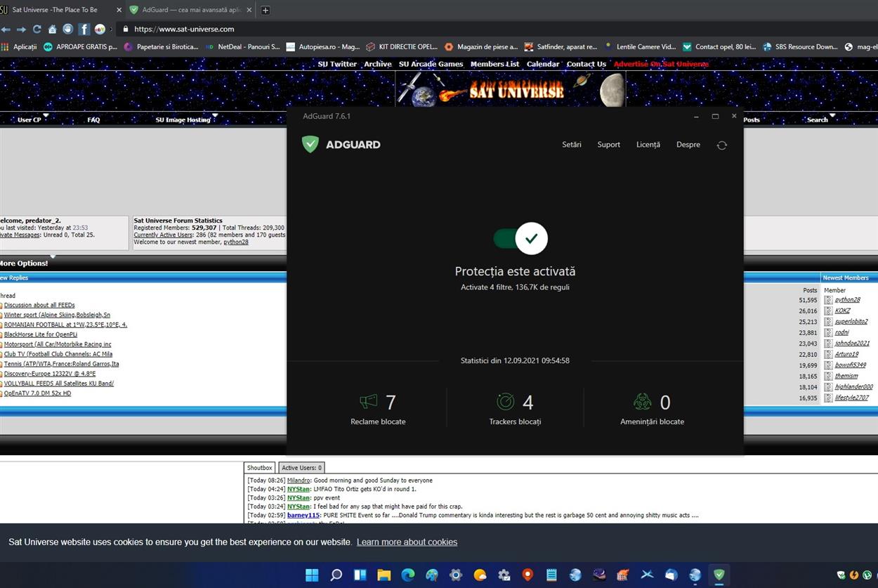Open a new browser tab
Screen dimensions: 878x588
(x=266, y=11)
